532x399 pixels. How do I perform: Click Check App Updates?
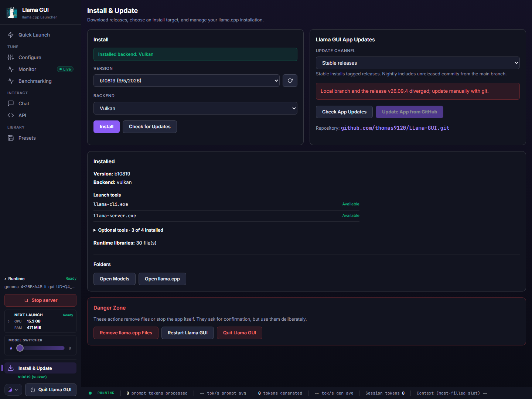click(x=344, y=112)
